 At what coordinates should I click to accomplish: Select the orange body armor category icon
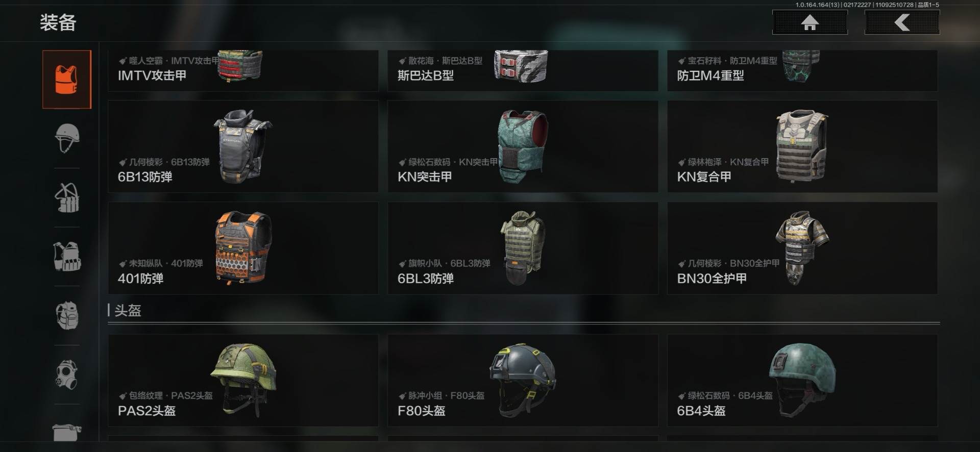tap(67, 80)
